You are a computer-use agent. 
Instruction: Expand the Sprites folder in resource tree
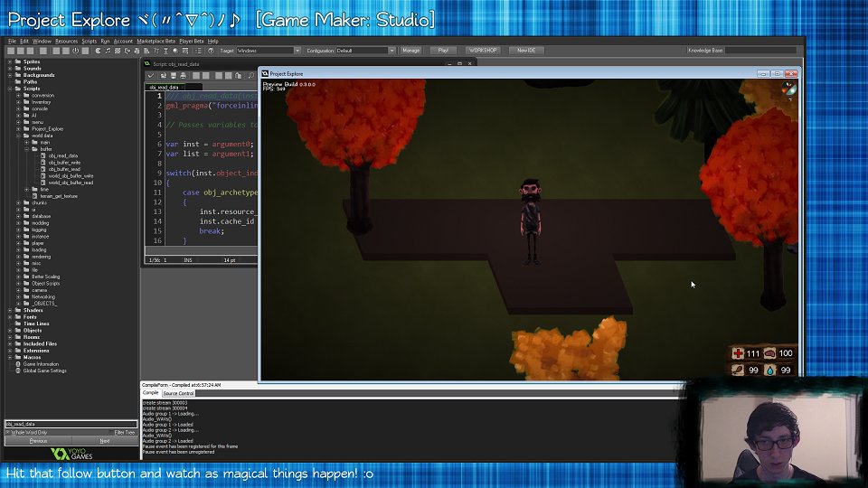(9, 62)
